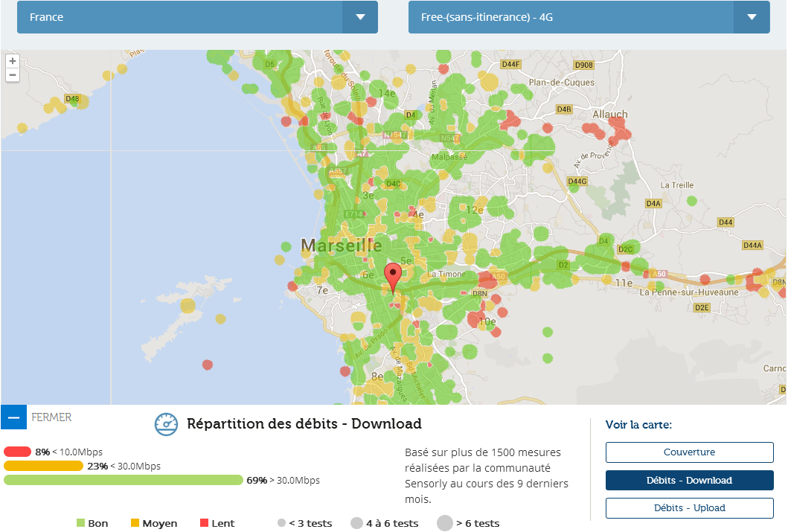788x532 pixels.
Task: Click the red location pin marker
Action: (x=392, y=278)
